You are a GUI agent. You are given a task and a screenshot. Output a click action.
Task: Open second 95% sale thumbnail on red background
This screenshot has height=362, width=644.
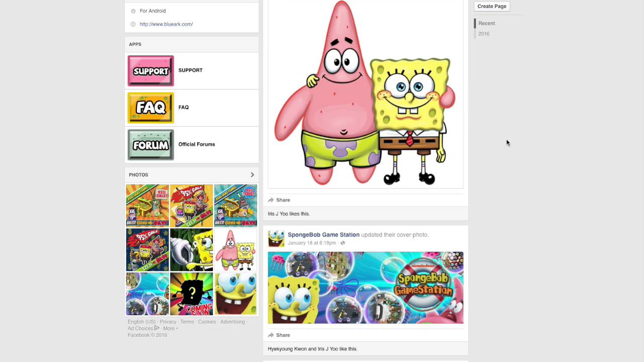click(192, 206)
